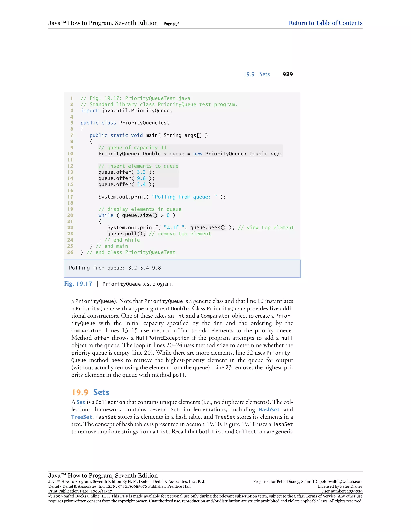Click the footer title 'Java How to Program, Seventh Edition'

click(x=103, y=475)
